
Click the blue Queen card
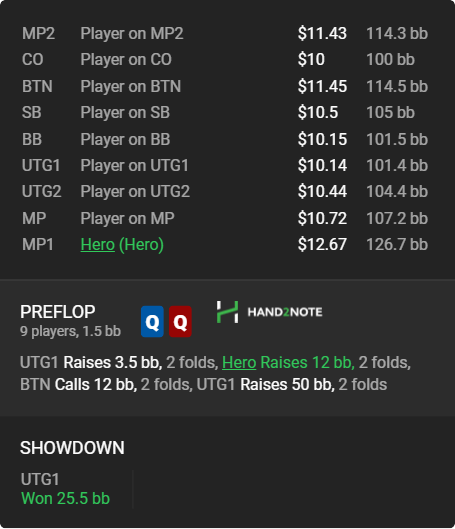(x=152, y=322)
